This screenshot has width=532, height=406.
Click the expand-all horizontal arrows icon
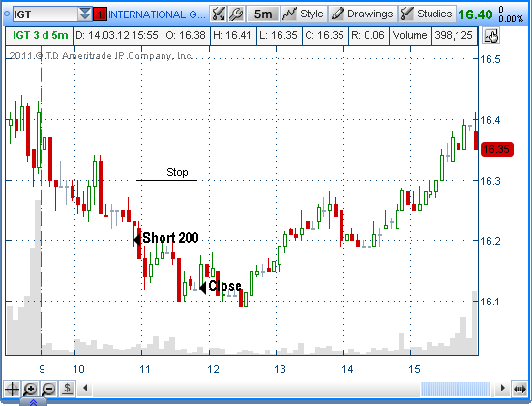(x=519, y=389)
